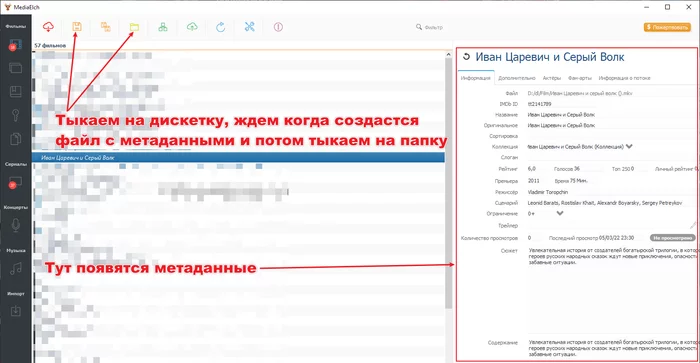Switch to the Дополнительно tab

point(517,78)
